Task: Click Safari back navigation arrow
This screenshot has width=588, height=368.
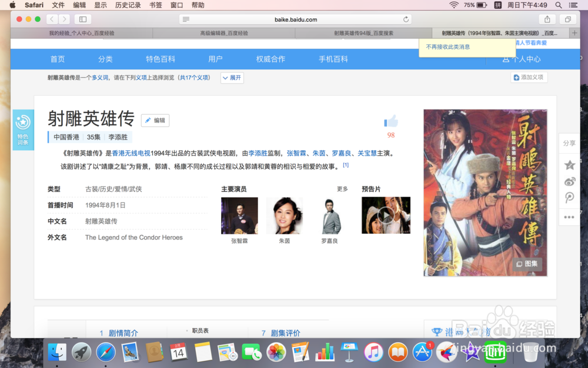Action: point(52,19)
